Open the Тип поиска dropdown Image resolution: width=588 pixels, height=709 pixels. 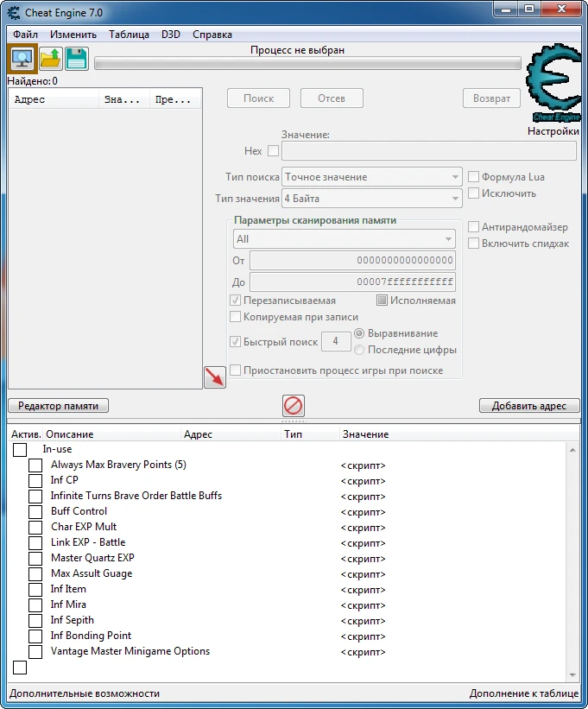point(371,177)
